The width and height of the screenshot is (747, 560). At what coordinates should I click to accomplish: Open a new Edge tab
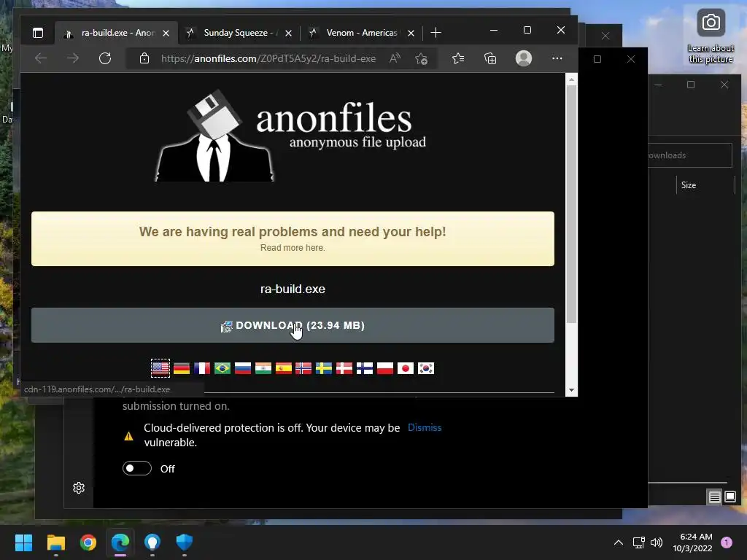436,33
